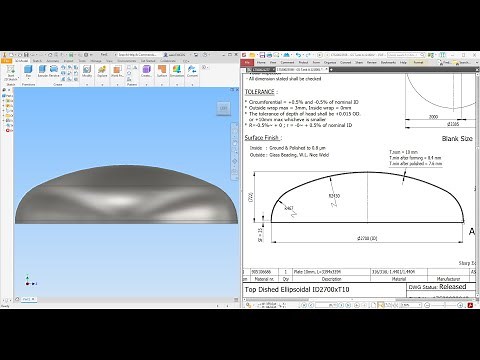Expand Surface panel dropdown arrow
This screenshot has height=360, width=480.
pos(162,85)
